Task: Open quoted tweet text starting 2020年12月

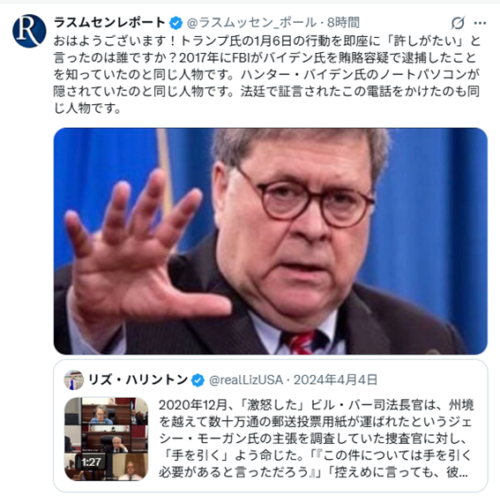Action: 315,439
